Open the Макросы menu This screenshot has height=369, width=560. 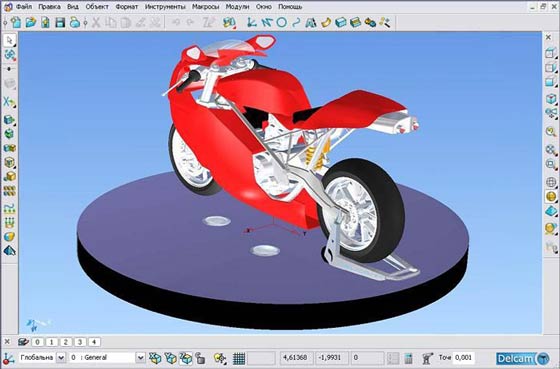pyautogui.click(x=206, y=6)
